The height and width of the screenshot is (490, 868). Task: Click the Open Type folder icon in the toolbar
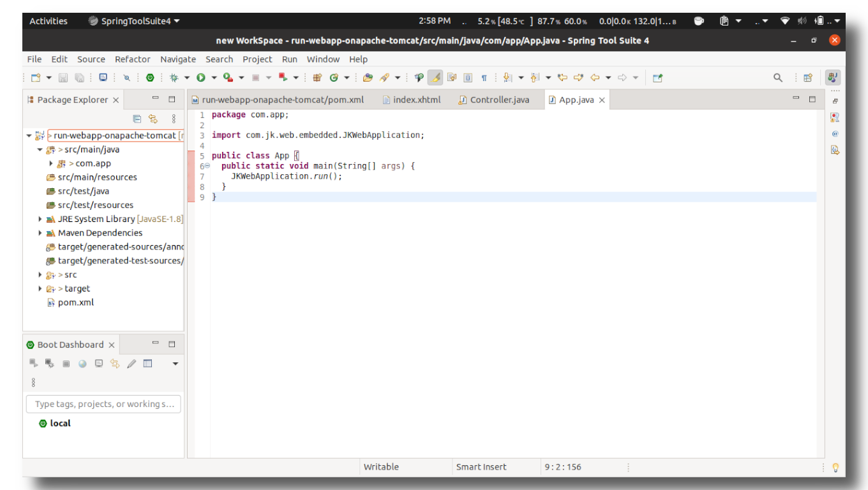pyautogui.click(x=368, y=78)
